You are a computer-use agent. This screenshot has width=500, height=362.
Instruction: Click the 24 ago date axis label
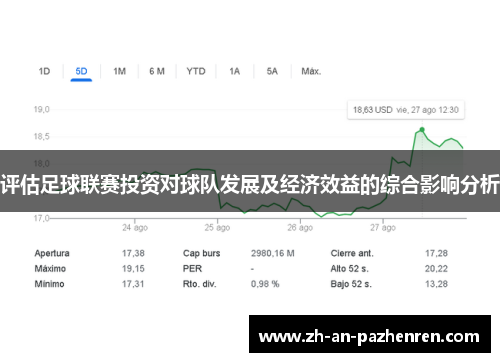[135, 228]
